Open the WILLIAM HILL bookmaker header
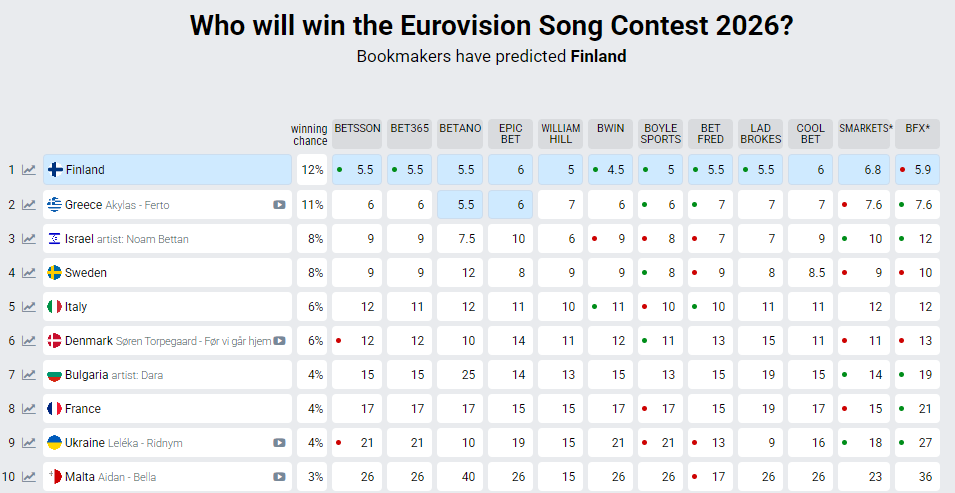Image resolution: width=955 pixels, height=493 pixels. [560, 134]
